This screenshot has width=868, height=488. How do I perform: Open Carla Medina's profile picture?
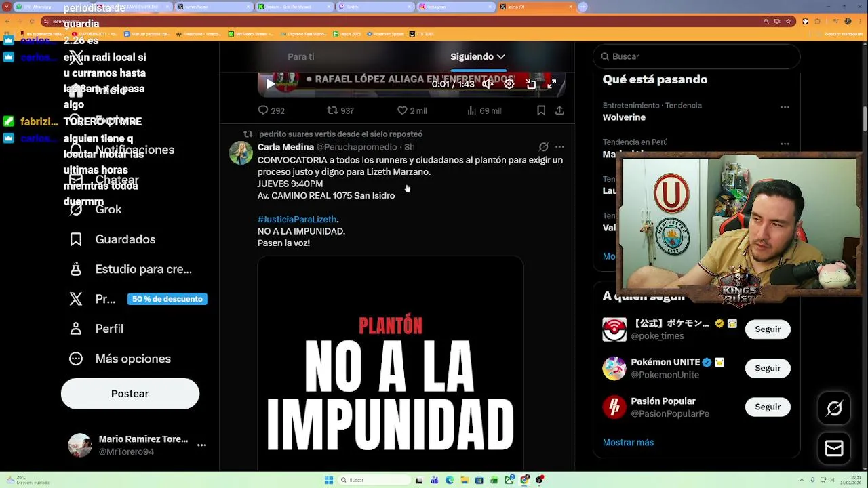point(241,153)
